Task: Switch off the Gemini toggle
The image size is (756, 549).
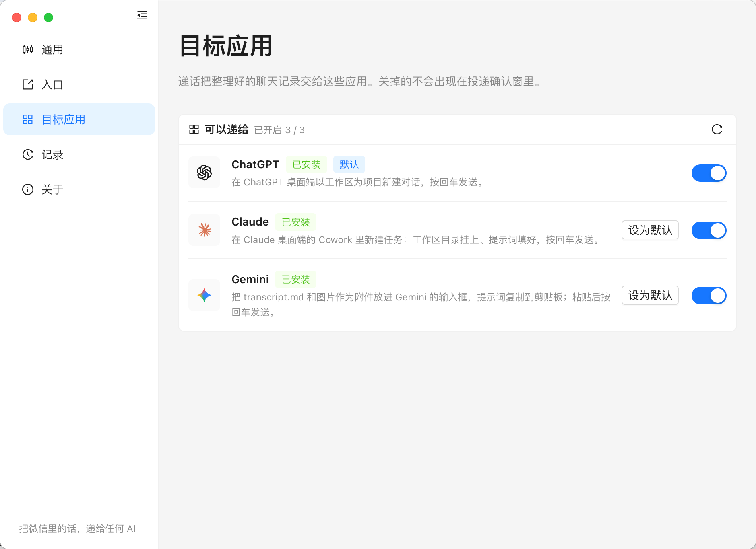Action: [709, 296]
